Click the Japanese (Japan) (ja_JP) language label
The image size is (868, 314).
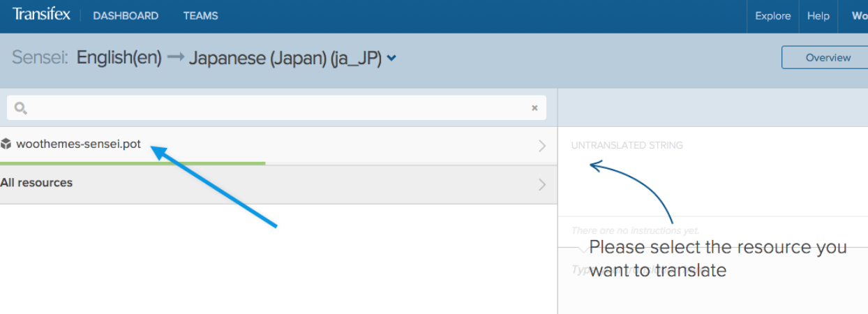285,59
